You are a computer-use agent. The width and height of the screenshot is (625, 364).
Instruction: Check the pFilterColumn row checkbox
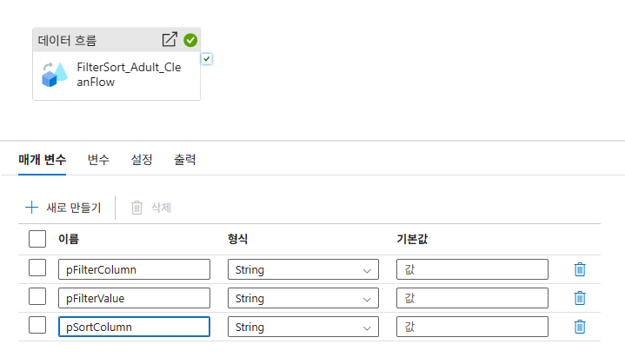click(37, 268)
